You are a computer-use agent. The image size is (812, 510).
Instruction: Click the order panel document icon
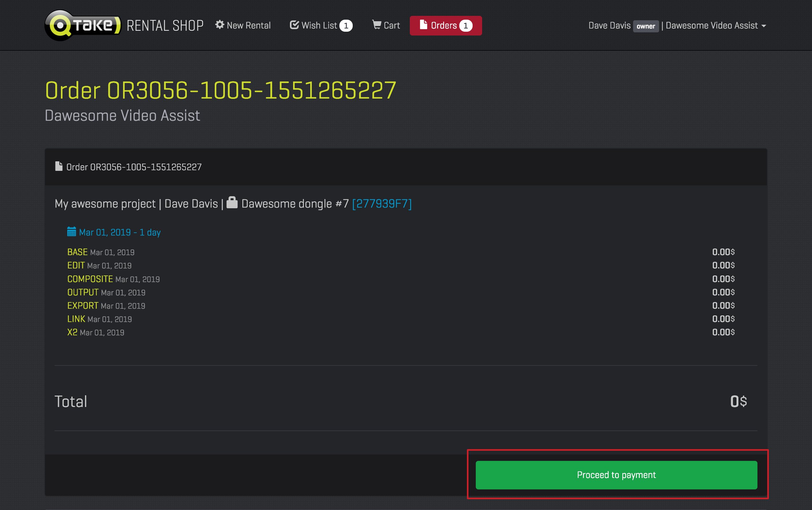(59, 166)
